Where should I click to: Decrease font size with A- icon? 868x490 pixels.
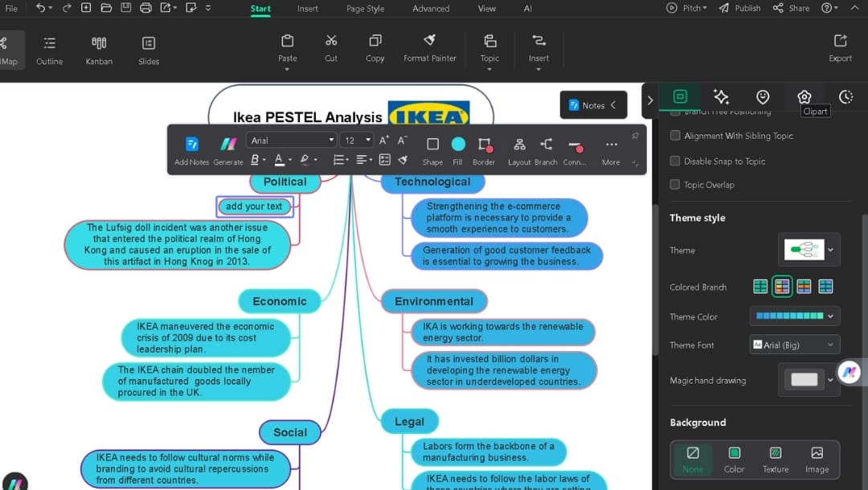pos(403,140)
